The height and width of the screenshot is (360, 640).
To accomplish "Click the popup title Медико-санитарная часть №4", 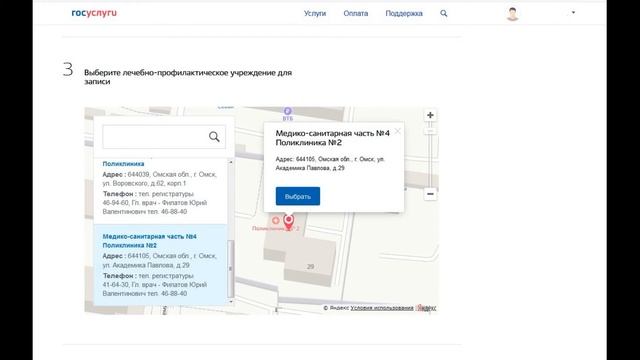I will [x=332, y=133].
